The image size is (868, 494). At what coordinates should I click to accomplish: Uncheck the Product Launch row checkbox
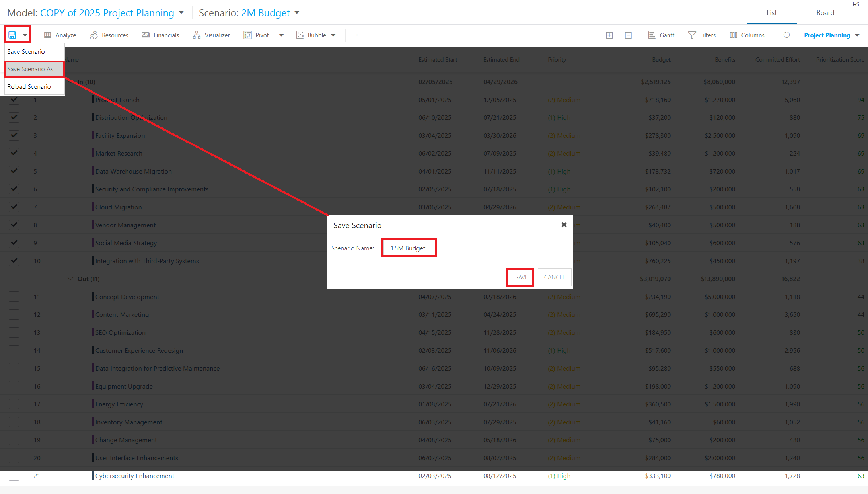[14, 100]
